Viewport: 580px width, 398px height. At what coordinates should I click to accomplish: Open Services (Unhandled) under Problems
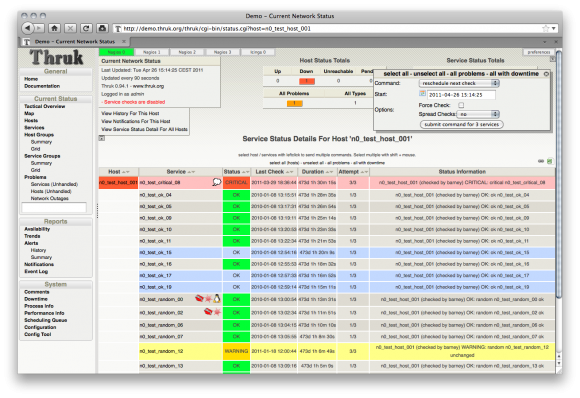(54, 184)
